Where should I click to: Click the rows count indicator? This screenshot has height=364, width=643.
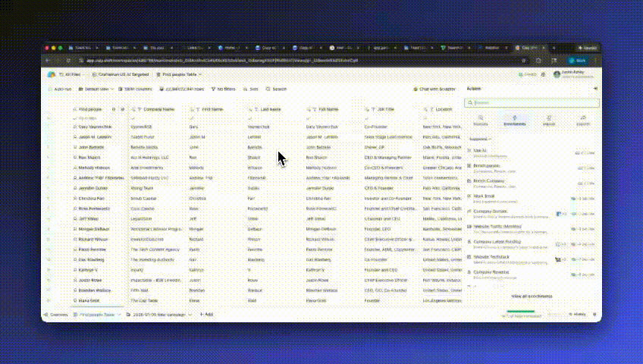pyautogui.click(x=182, y=89)
